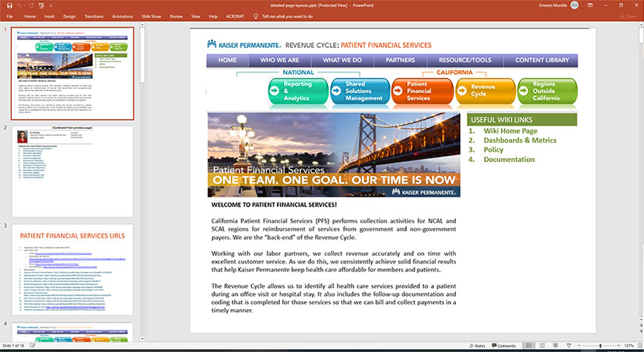Screen dimensions: 644x352
Task: Open the undo history dropdown arrow
Action: coord(24,6)
